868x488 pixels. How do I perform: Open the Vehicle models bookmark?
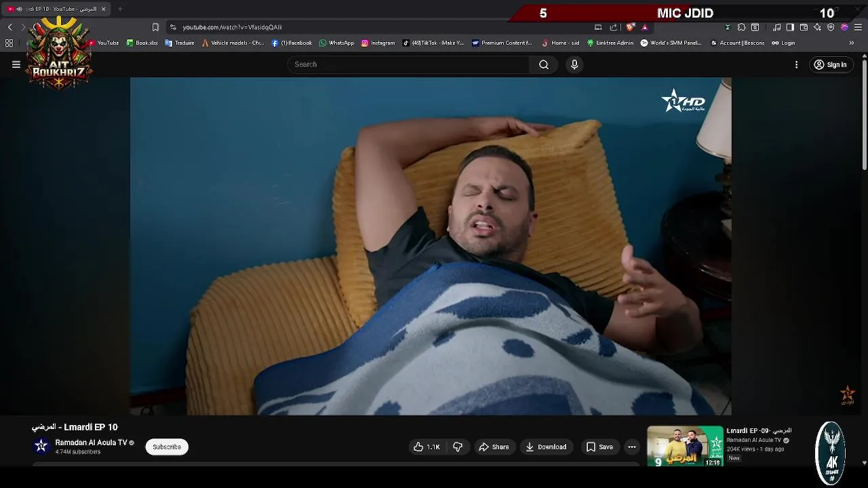tap(233, 43)
